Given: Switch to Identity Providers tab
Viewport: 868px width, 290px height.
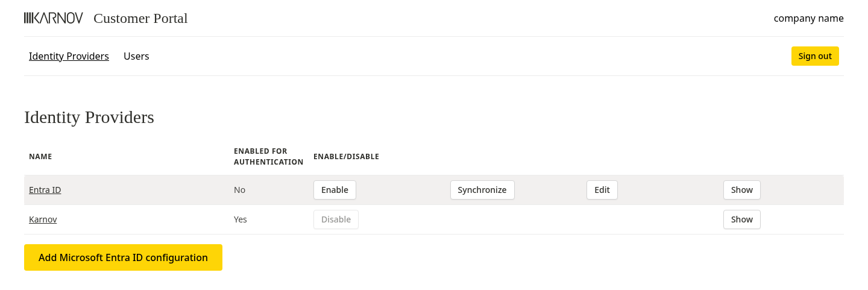Looking at the screenshot, I should tap(69, 56).
